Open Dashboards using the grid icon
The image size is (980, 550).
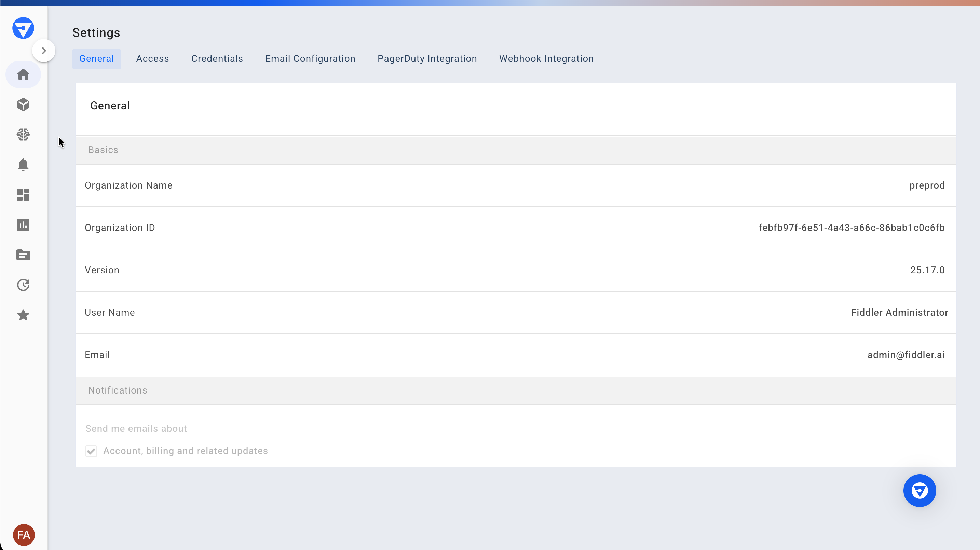23,195
